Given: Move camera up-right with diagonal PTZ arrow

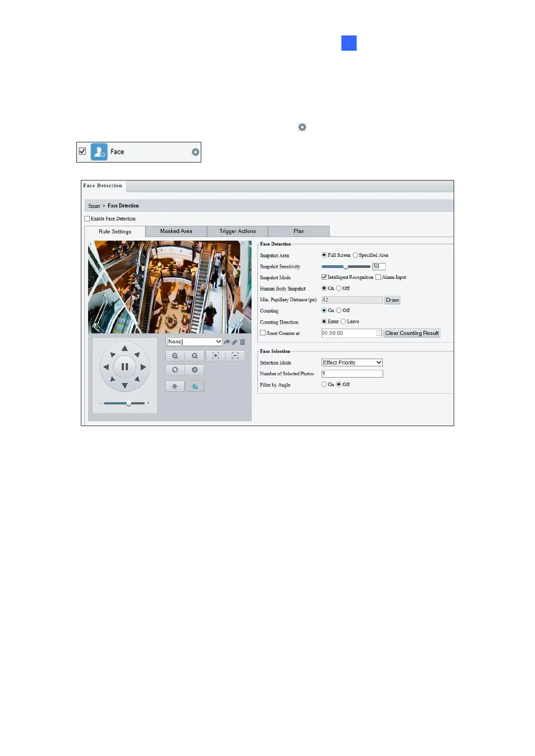Looking at the screenshot, I should pyautogui.click(x=137, y=355).
